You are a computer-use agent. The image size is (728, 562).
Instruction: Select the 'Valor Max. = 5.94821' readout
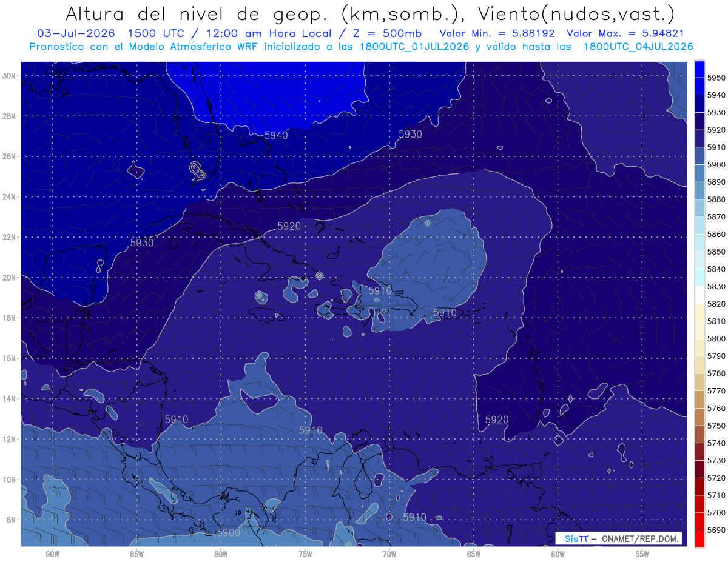click(627, 33)
